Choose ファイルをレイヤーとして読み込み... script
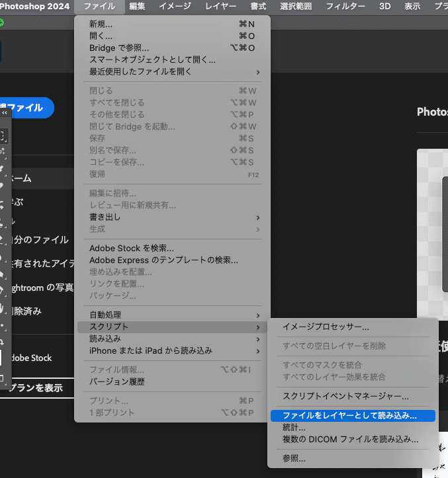This screenshot has width=448, height=478. click(353, 415)
